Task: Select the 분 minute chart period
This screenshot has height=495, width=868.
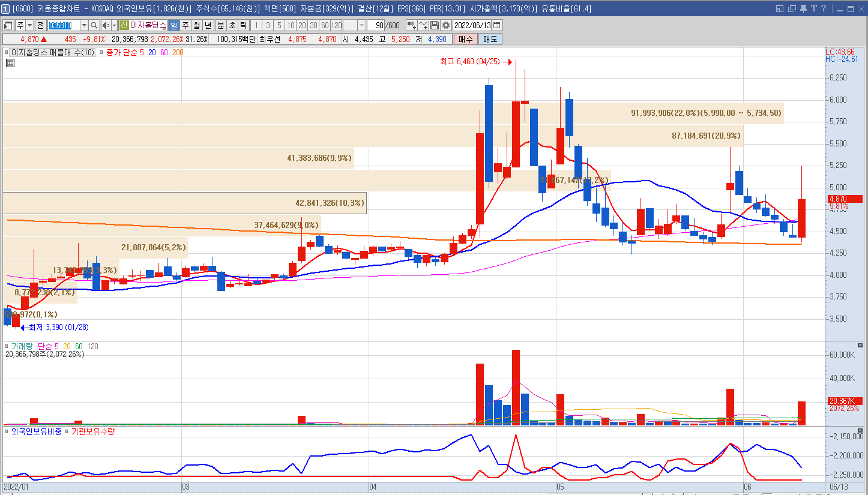Action: tap(220, 25)
